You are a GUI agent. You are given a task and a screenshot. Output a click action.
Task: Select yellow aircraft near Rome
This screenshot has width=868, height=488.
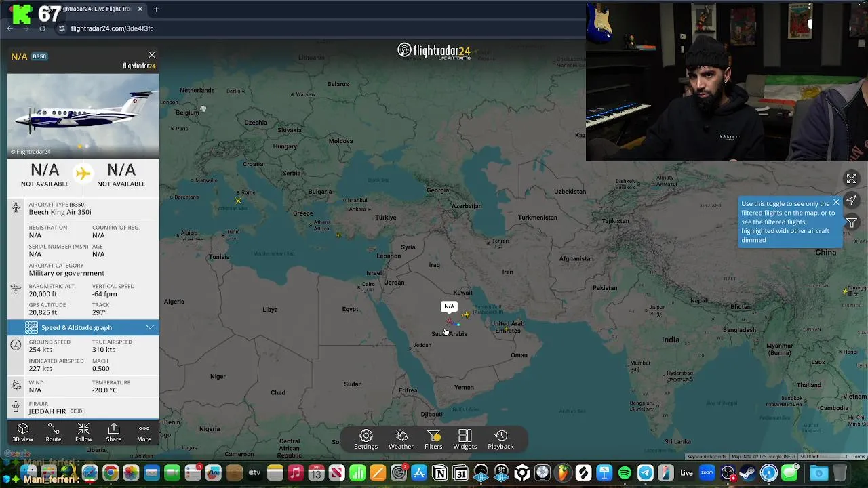[238, 200]
